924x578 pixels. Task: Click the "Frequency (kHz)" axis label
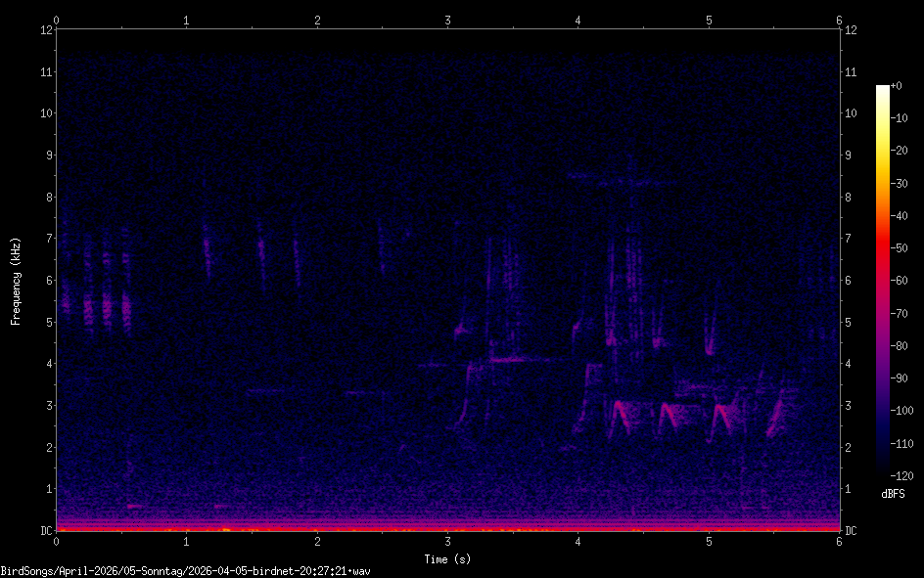16,281
